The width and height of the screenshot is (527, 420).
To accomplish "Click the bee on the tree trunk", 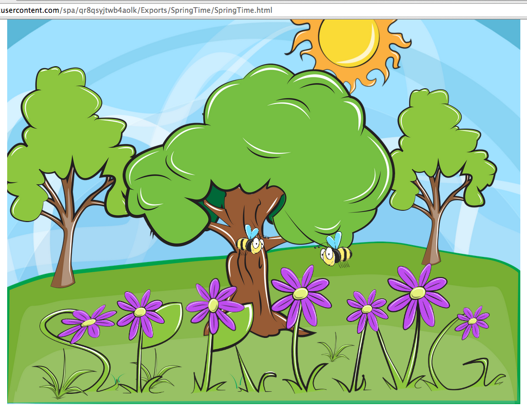I will pyautogui.click(x=250, y=242).
